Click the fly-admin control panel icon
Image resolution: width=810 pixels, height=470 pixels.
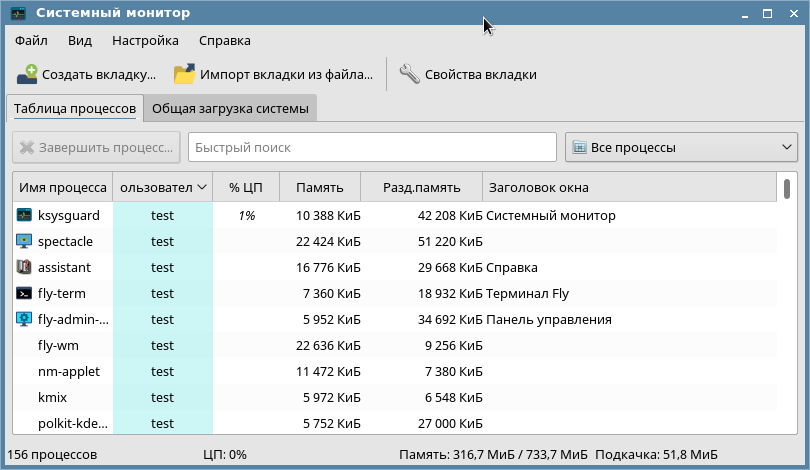(x=25, y=319)
